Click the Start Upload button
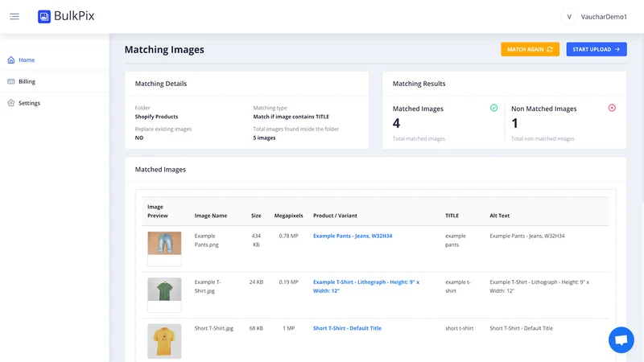Screen dimensions: 644x362 tap(597, 49)
